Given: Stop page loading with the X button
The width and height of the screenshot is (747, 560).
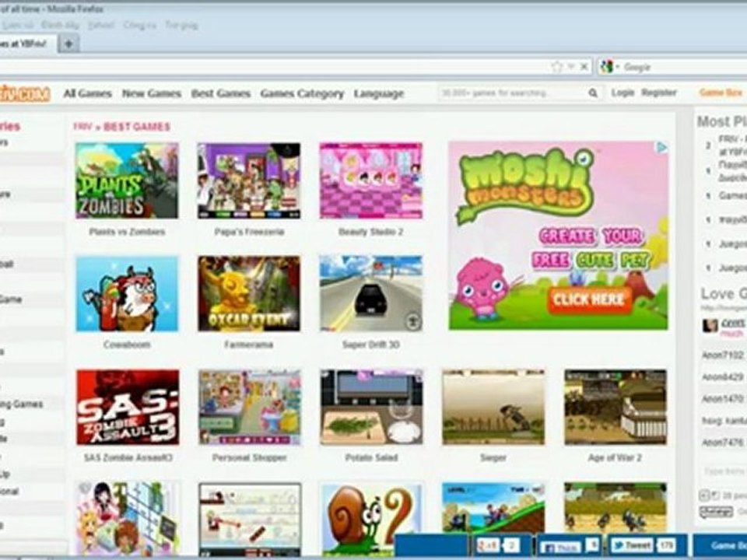Looking at the screenshot, I should [584, 67].
